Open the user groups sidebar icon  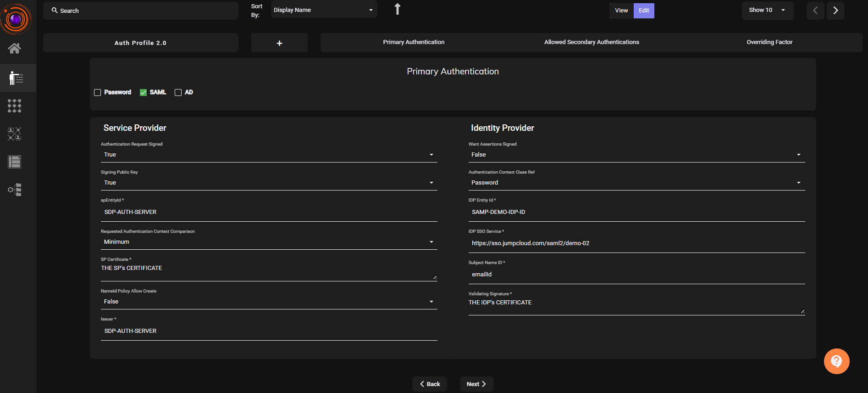tap(15, 134)
